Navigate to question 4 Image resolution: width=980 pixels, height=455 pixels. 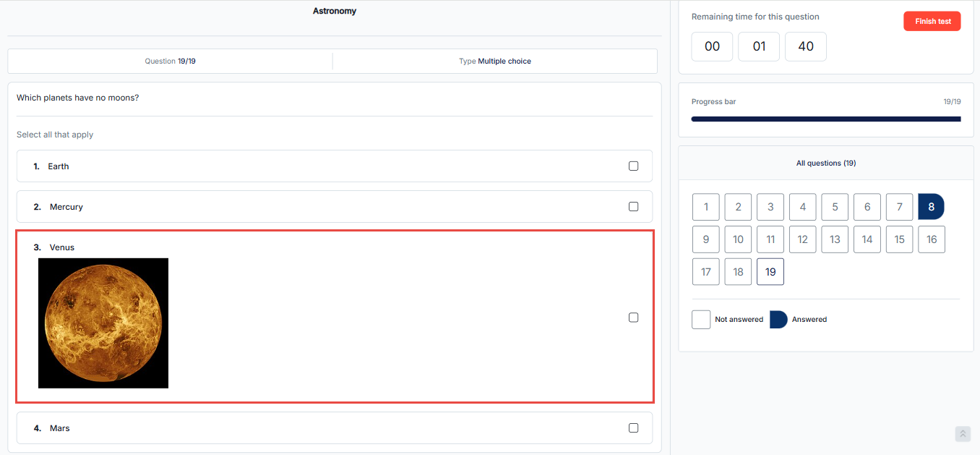coord(802,207)
